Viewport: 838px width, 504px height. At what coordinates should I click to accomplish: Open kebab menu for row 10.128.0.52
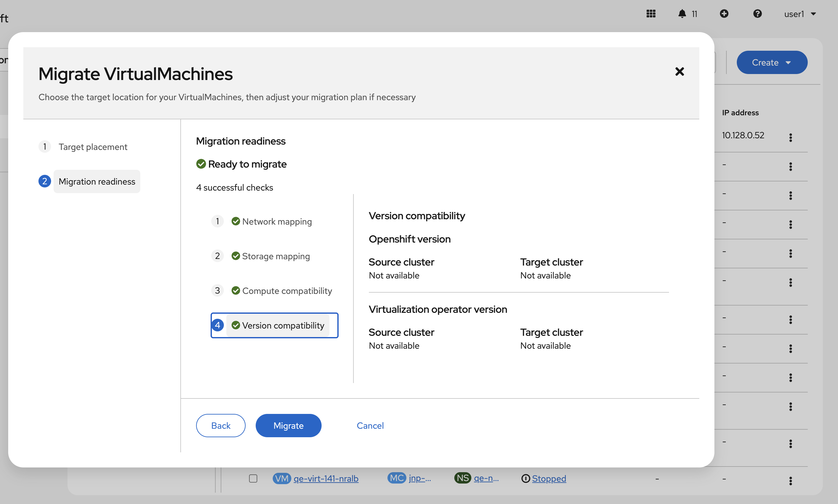(x=790, y=137)
